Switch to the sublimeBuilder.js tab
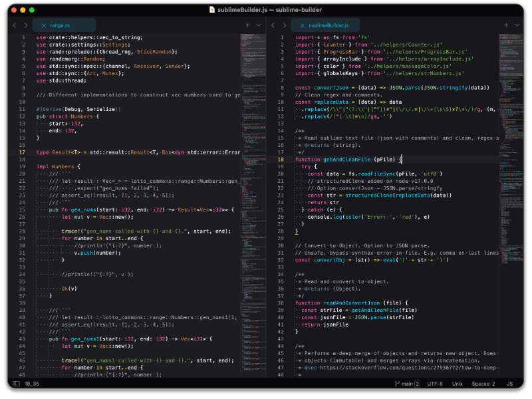The width and height of the screenshot is (532, 399). coord(325,25)
